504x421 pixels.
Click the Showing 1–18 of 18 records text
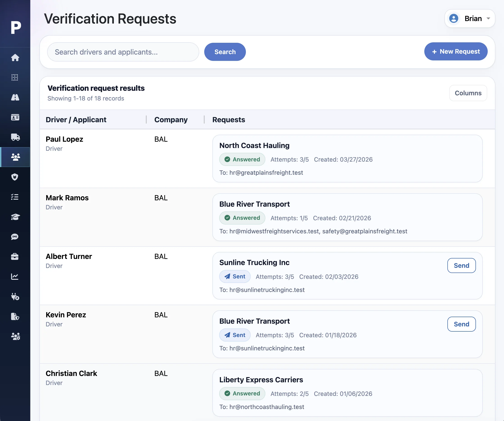86,99
